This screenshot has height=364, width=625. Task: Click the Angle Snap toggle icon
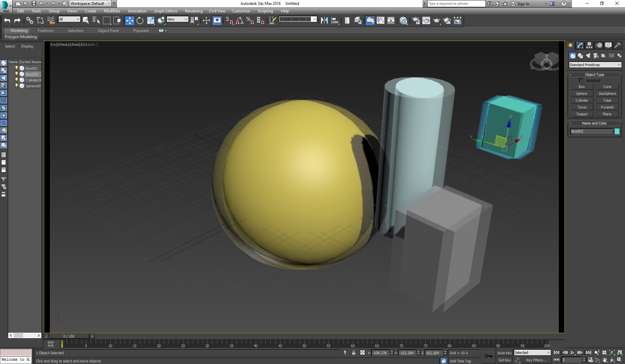(x=240, y=21)
